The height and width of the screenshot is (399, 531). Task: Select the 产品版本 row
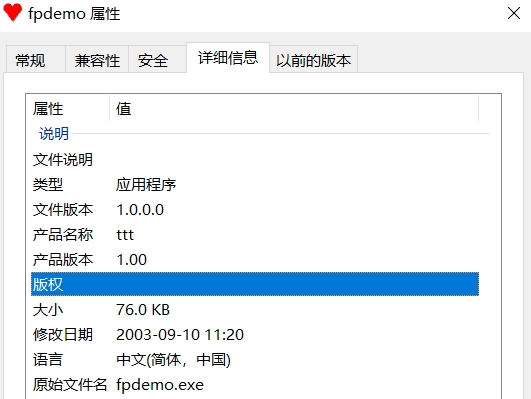[x=255, y=260]
